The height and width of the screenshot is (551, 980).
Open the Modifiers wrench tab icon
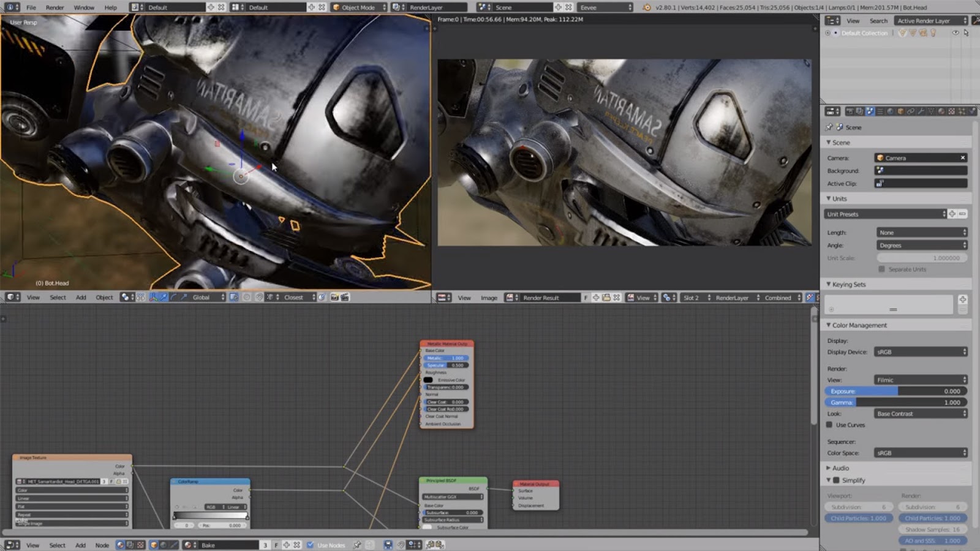[921, 111]
